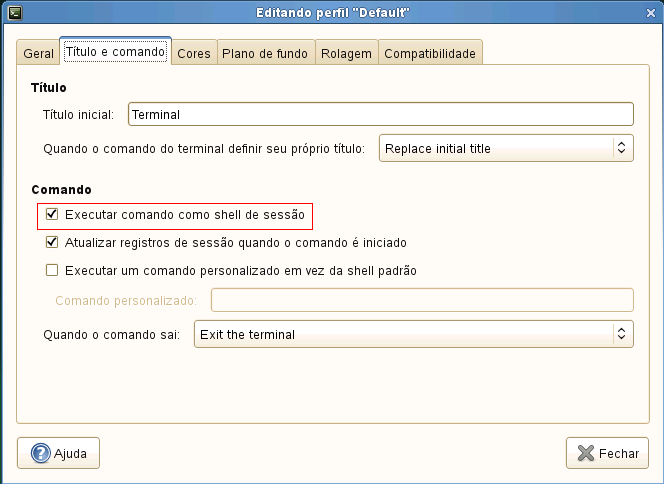Click the terminal icon in the title bar
Image resolution: width=664 pixels, height=484 pixels.
point(12,12)
